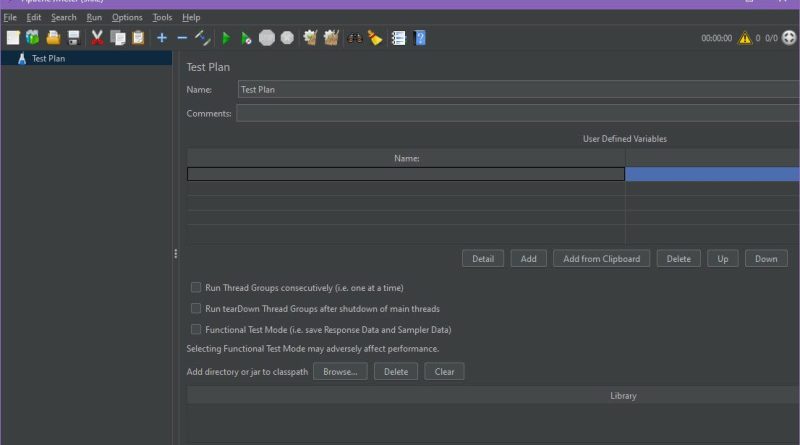Screen dimensions: 800x445
Task: Open the Templates icon in toolbar
Action: (33, 38)
